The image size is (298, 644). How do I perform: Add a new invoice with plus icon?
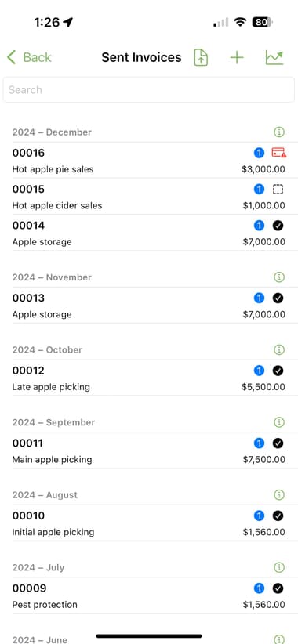237,57
